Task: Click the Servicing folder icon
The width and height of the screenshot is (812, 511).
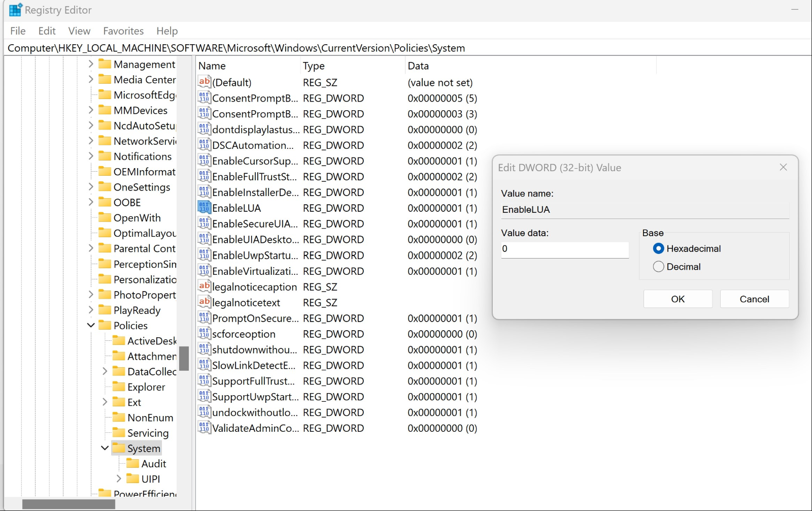Action: [x=118, y=433]
